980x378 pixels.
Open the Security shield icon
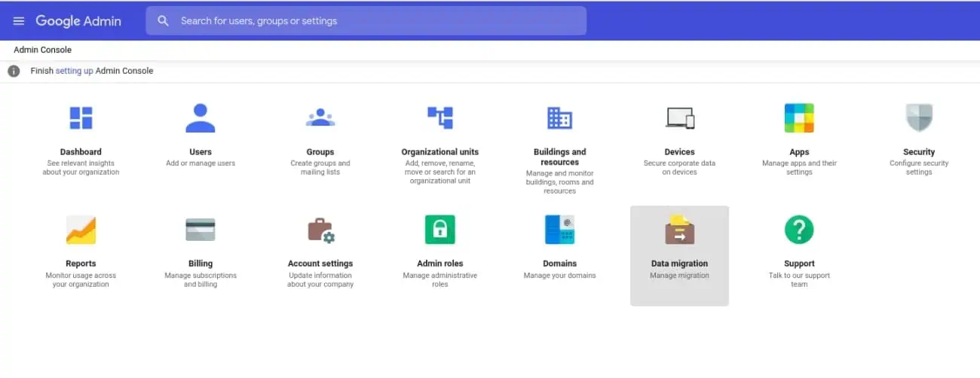tap(919, 118)
